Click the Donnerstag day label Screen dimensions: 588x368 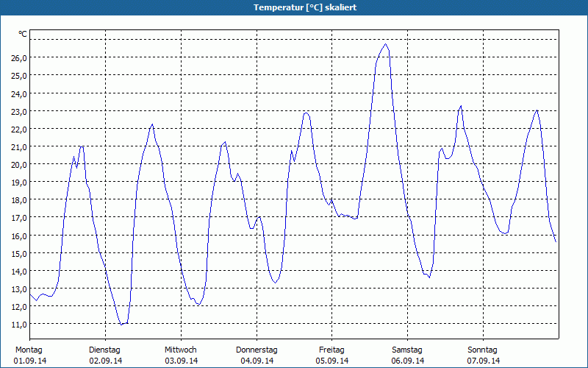pos(257,350)
